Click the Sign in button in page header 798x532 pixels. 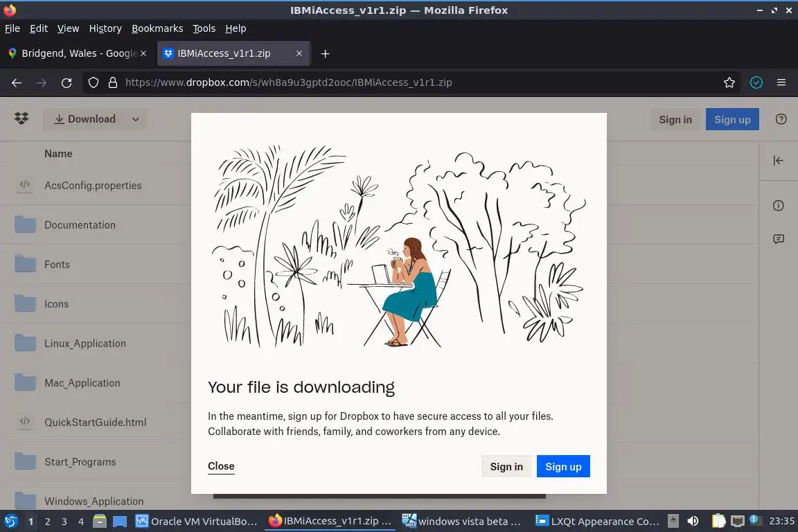(675, 119)
